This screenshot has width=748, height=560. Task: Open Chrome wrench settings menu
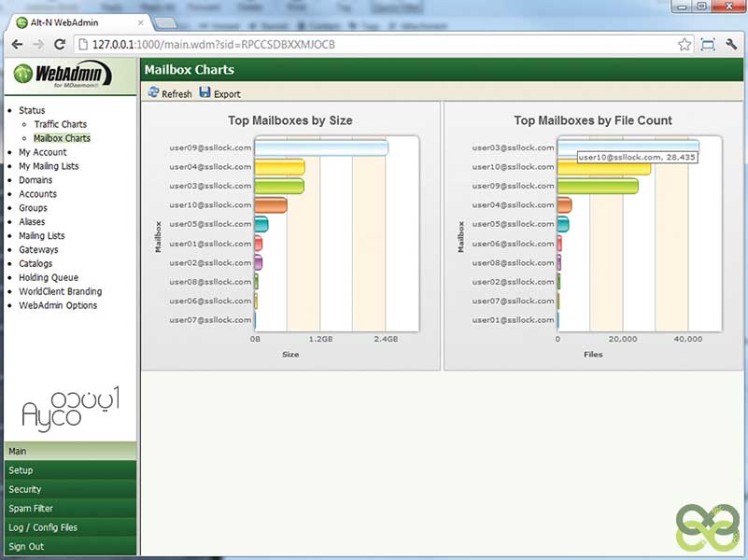(x=732, y=44)
